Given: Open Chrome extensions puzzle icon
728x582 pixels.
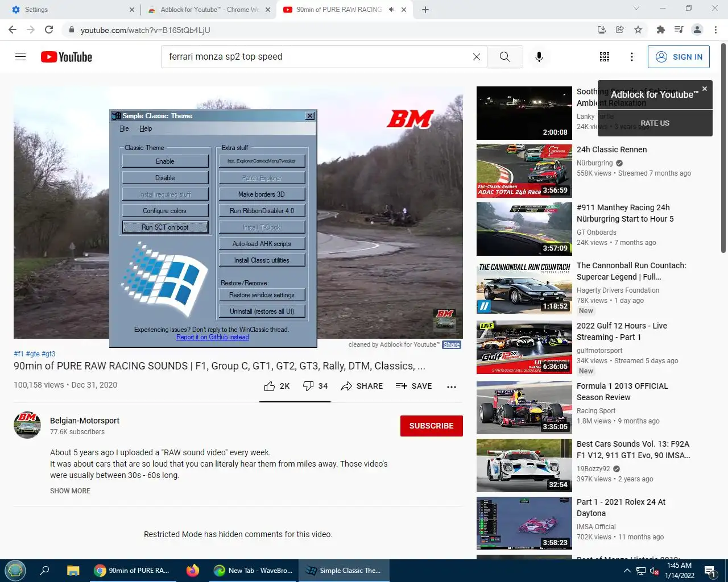Looking at the screenshot, I should tap(660, 30).
